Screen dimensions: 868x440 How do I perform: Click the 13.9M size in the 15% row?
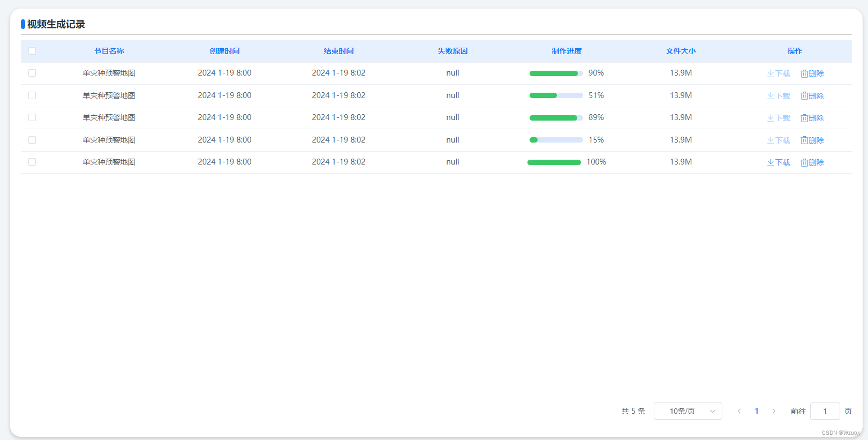tap(681, 140)
